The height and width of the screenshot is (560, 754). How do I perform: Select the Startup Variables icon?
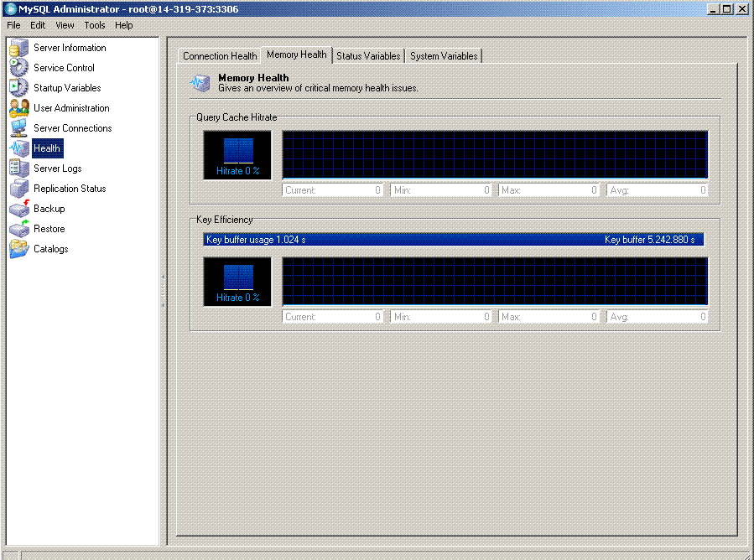coord(18,88)
